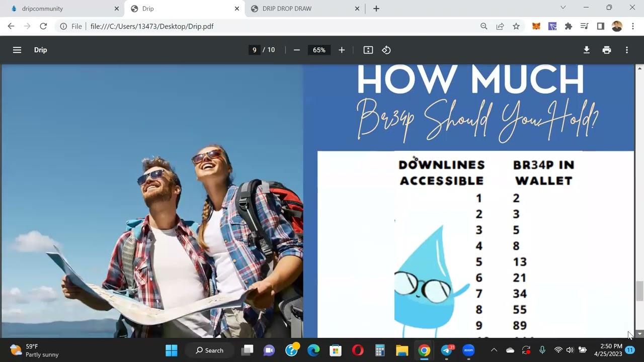Click the taskbar Search box
Screen dimensions: 644x362
[x=211, y=350]
